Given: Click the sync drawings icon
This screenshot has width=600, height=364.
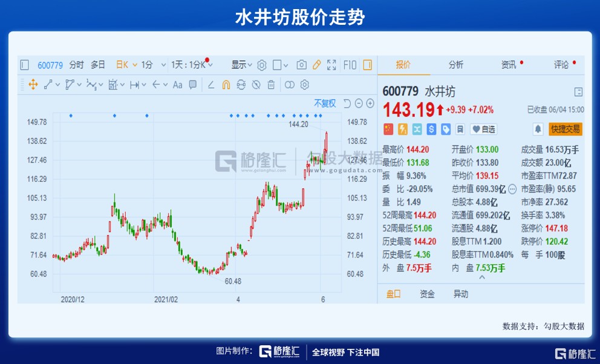Looking at the screenshot, I should pos(241,85).
